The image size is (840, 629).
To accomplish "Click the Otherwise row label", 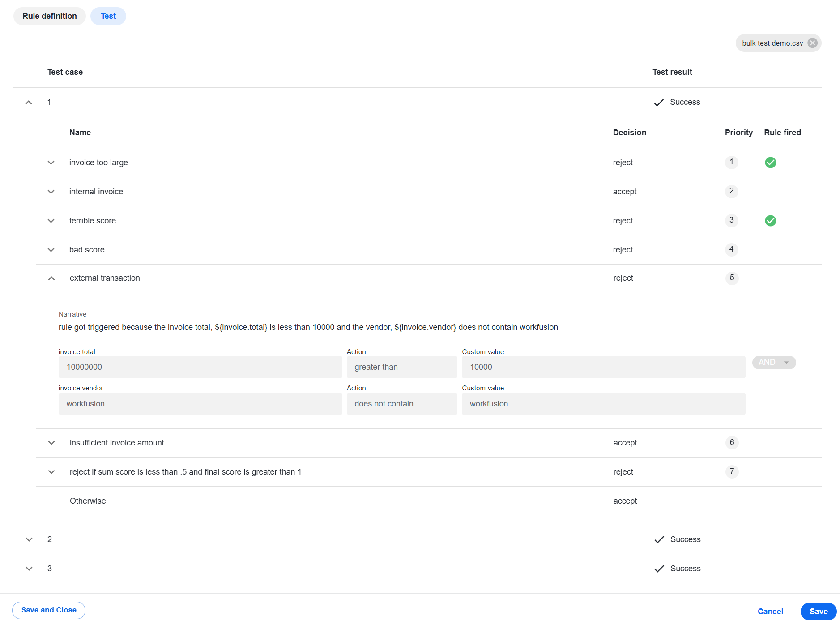I will click(88, 501).
